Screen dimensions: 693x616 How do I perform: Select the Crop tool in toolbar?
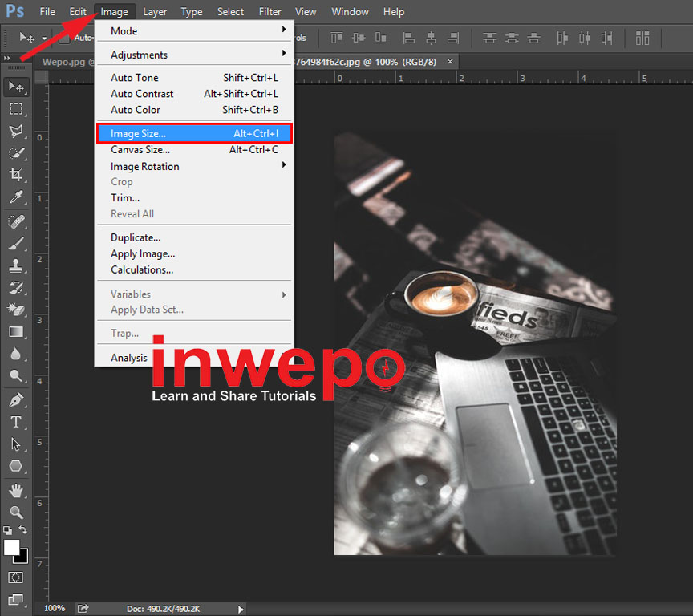point(16,175)
